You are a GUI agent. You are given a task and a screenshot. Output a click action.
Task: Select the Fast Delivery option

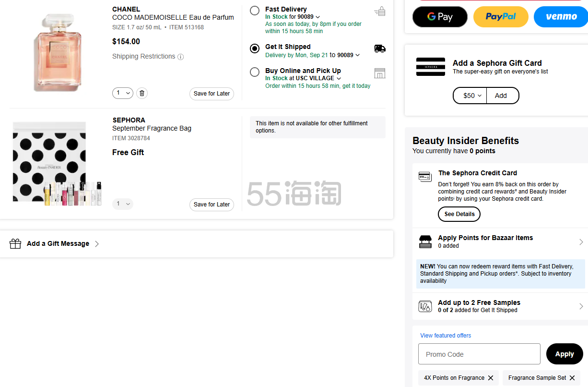(255, 11)
